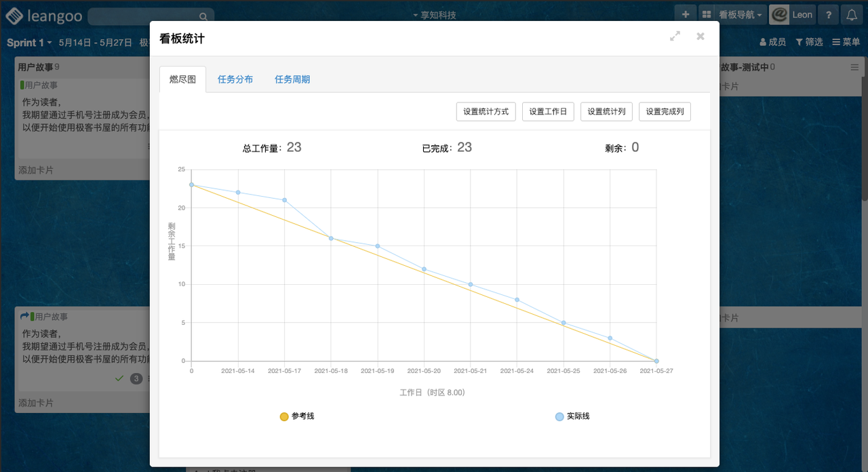Open the notifications bell
The height and width of the screenshot is (472, 868).
coord(852,15)
